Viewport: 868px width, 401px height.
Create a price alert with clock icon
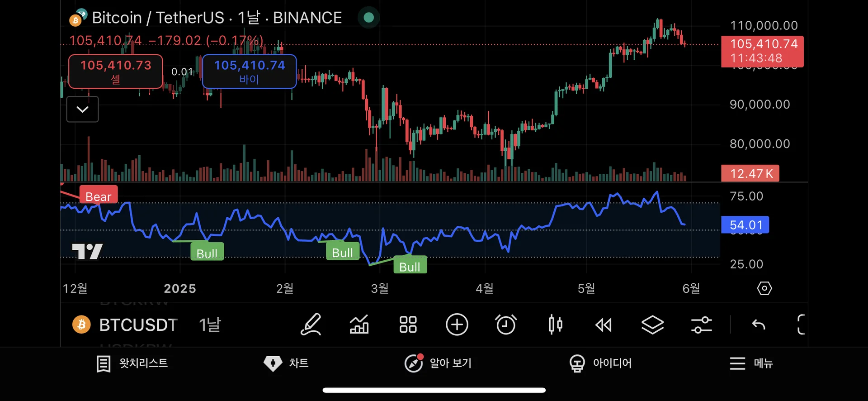(505, 325)
